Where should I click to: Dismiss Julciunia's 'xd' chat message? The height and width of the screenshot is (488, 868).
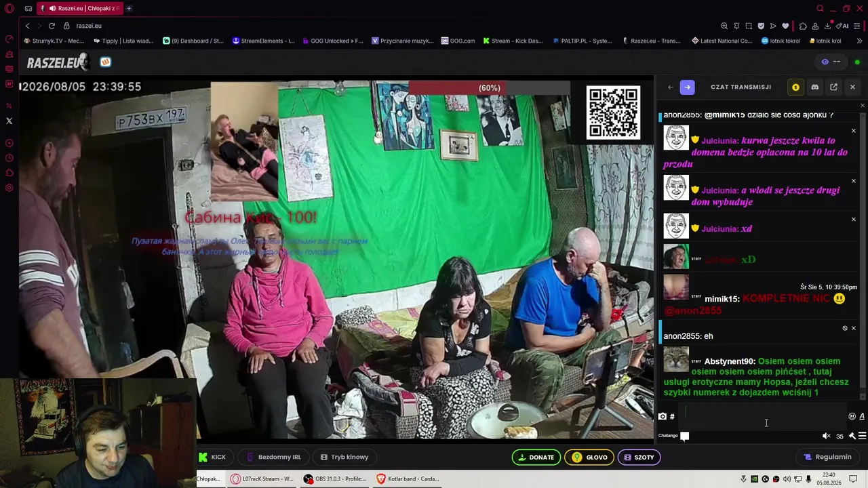tap(853, 219)
